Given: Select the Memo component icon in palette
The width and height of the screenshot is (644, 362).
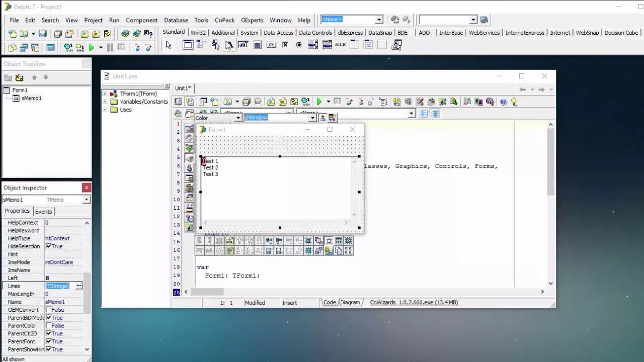Looking at the screenshot, I should pyautogui.click(x=257, y=45).
